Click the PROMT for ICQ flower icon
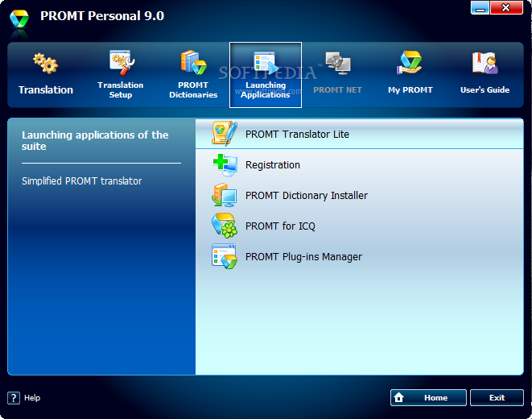Screen dimensions: 532x419 pyautogui.click(x=225, y=226)
